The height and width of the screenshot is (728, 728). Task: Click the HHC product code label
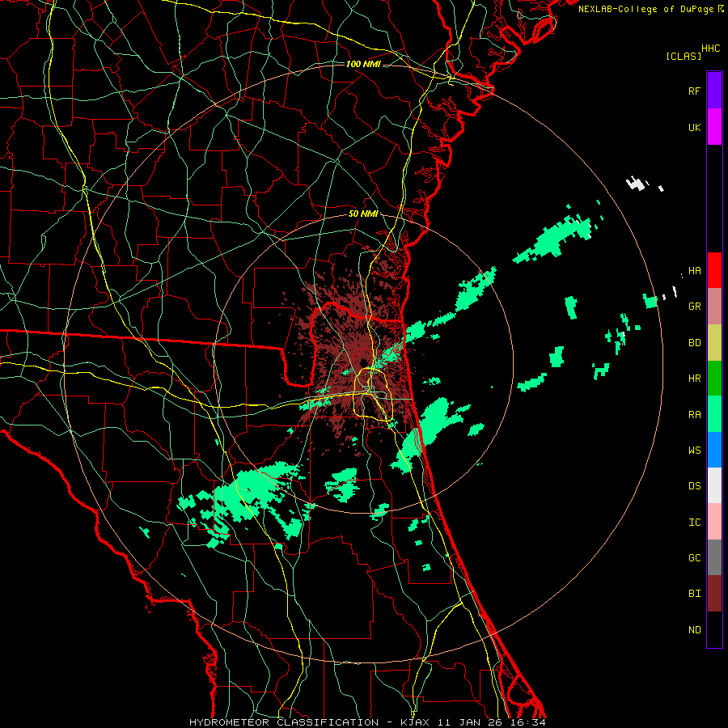(711, 49)
